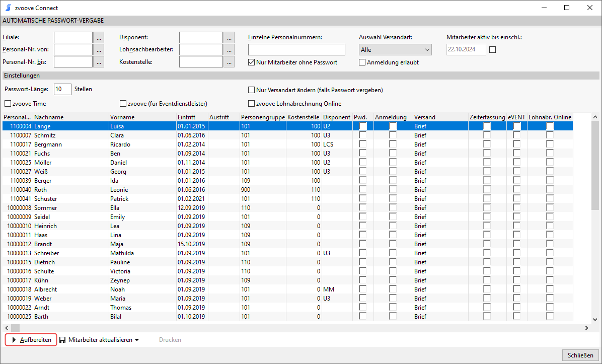
Task: Click the disabled Drucken button
Action: coord(170,340)
